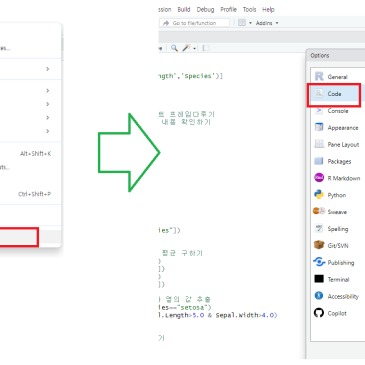
Task: Open Appearance settings
Action: pos(337,128)
